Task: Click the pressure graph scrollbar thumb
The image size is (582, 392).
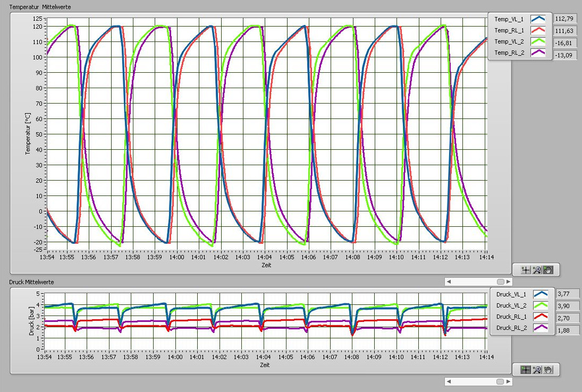Action: point(500,381)
